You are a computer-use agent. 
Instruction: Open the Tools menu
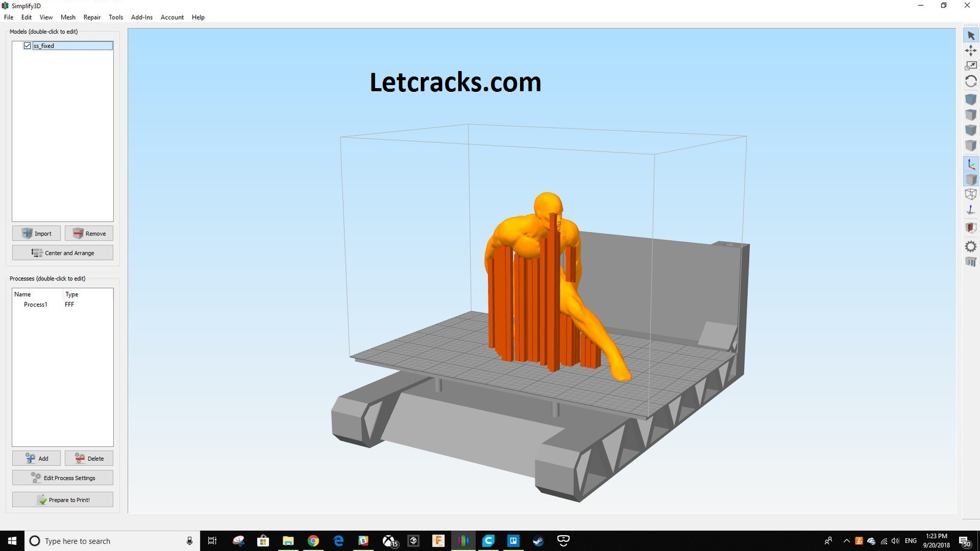pyautogui.click(x=116, y=17)
